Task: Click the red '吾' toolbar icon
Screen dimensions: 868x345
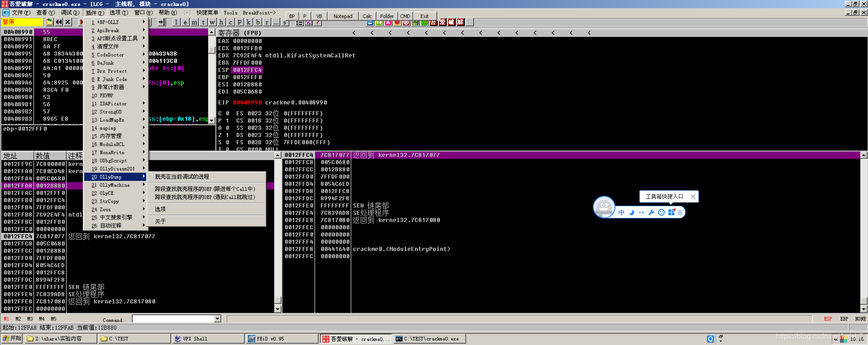Action: point(433,22)
